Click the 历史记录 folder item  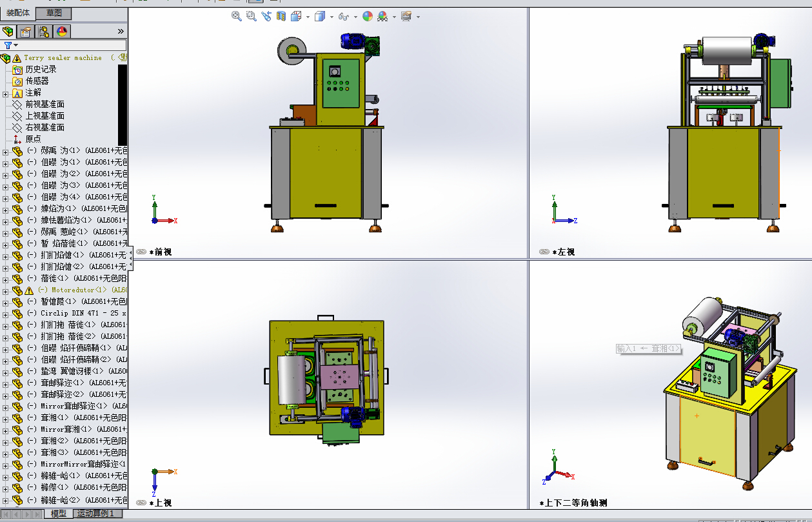(x=41, y=69)
